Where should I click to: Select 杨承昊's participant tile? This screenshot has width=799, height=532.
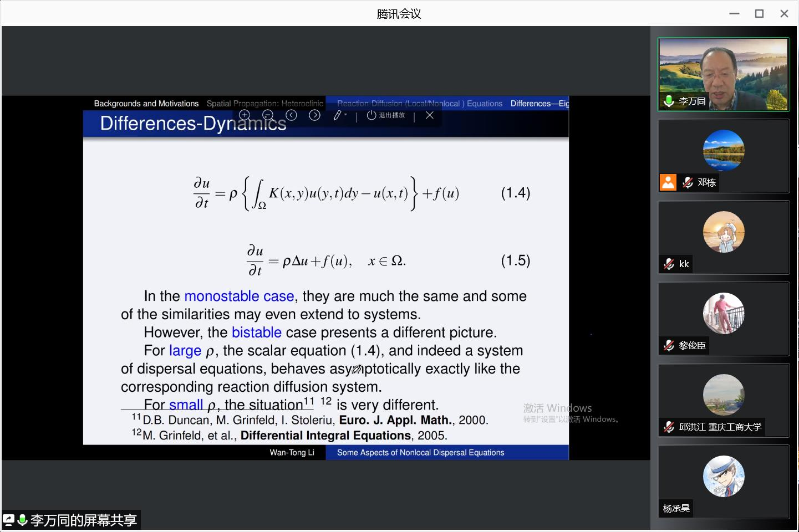click(x=723, y=481)
